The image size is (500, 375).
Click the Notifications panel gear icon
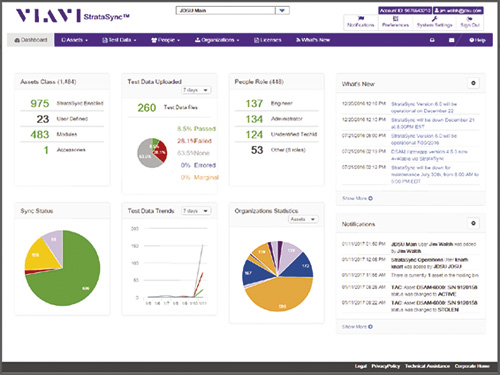473,223
